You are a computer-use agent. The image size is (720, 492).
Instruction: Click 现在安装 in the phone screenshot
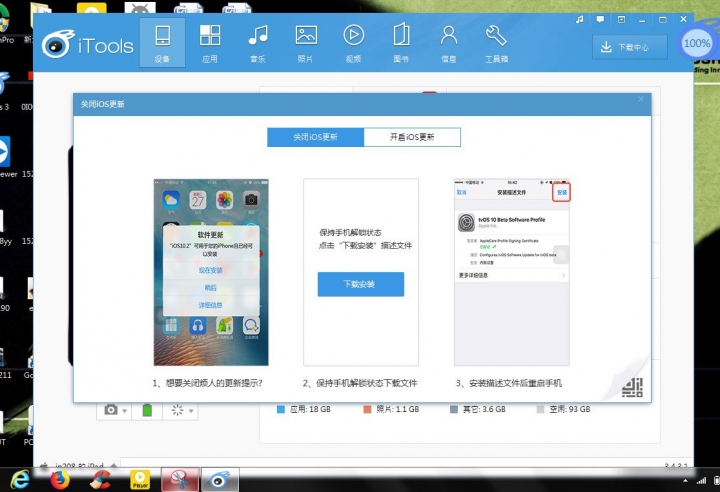tap(211, 270)
